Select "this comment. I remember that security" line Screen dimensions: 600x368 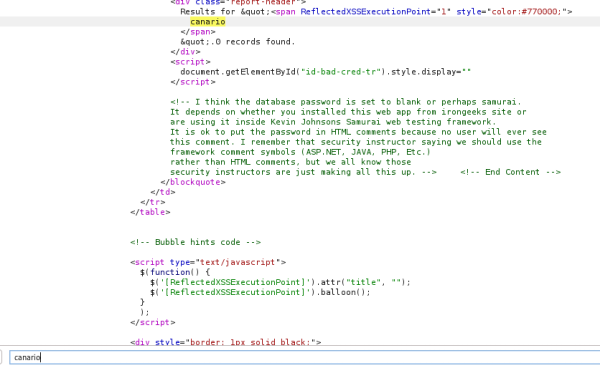[356, 142]
